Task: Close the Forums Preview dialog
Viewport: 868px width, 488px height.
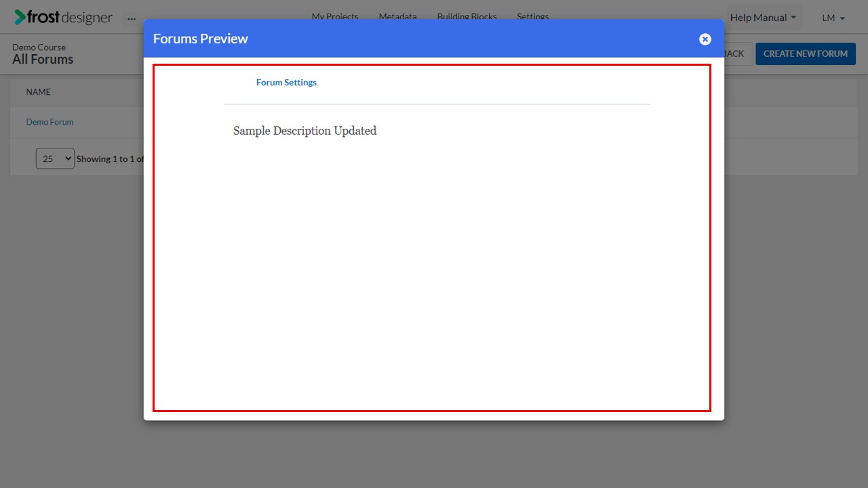Action: point(705,39)
